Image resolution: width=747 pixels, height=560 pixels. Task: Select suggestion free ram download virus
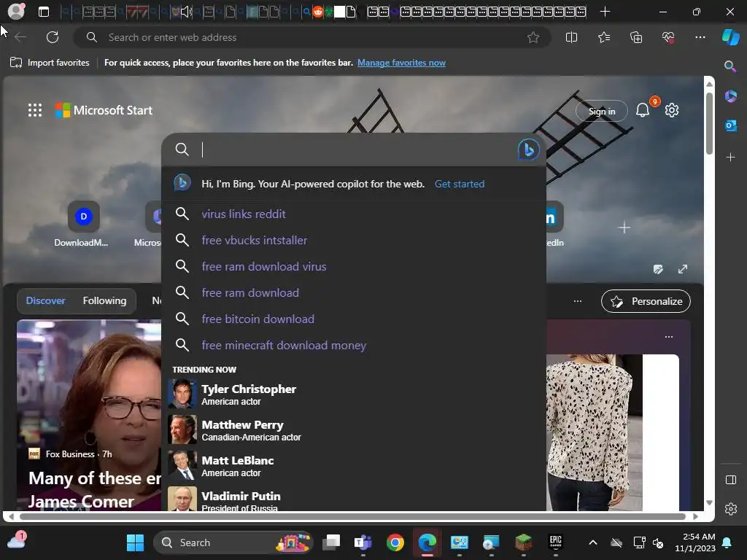354,266
